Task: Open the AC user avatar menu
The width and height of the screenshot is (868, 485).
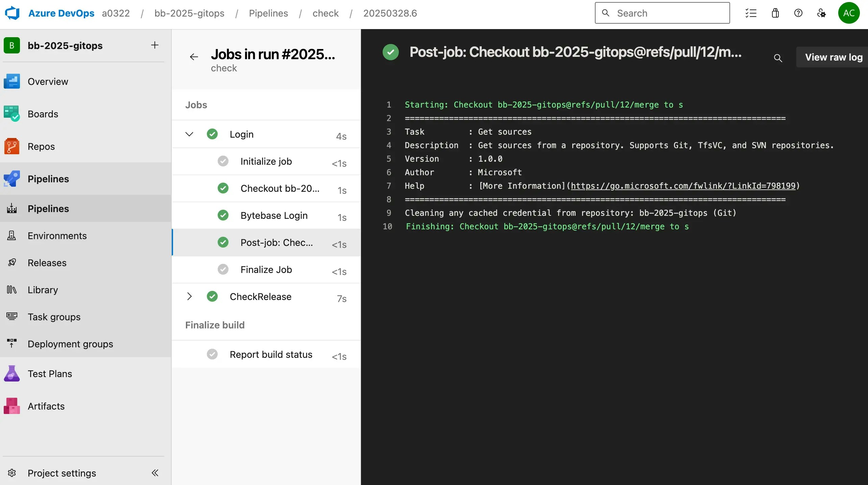Action: [x=849, y=13]
